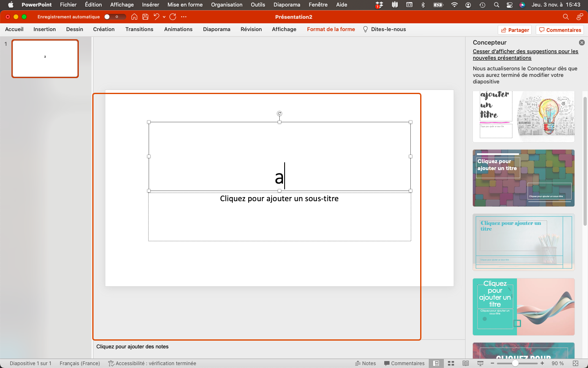The height and width of the screenshot is (368, 588).
Task: Start slideshow from status bar icon
Action: pyautogui.click(x=481, y=363)
